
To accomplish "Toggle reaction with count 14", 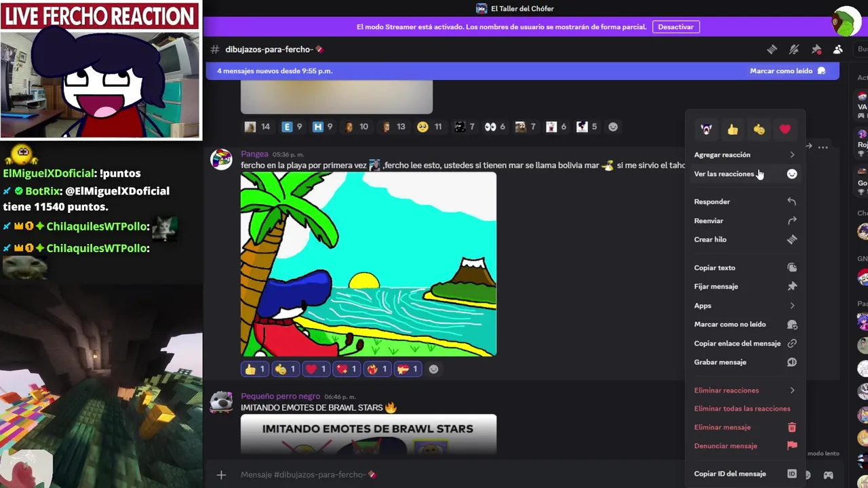I will (258, 127).
